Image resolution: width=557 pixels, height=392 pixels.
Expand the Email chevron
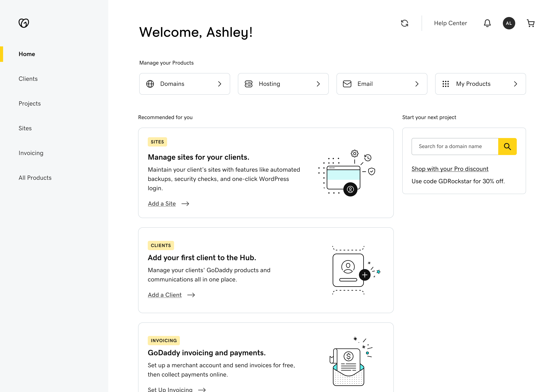[417, 84]
